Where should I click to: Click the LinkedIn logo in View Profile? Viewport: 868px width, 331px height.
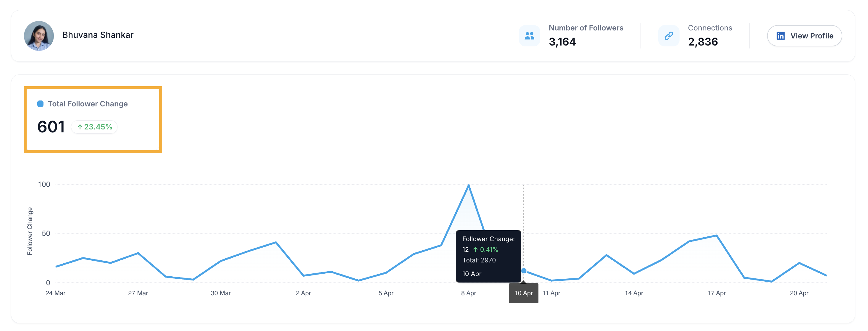(780, 36)
